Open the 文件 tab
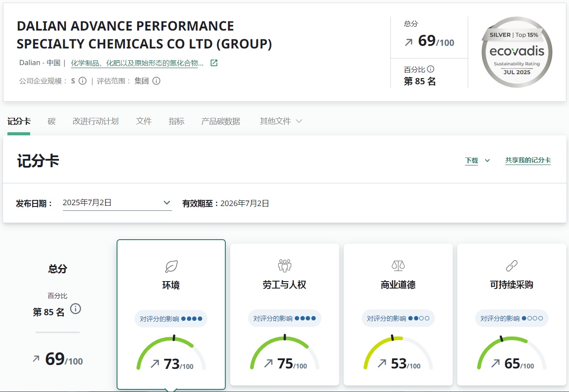The image size is (569, 392). (144, 121)
